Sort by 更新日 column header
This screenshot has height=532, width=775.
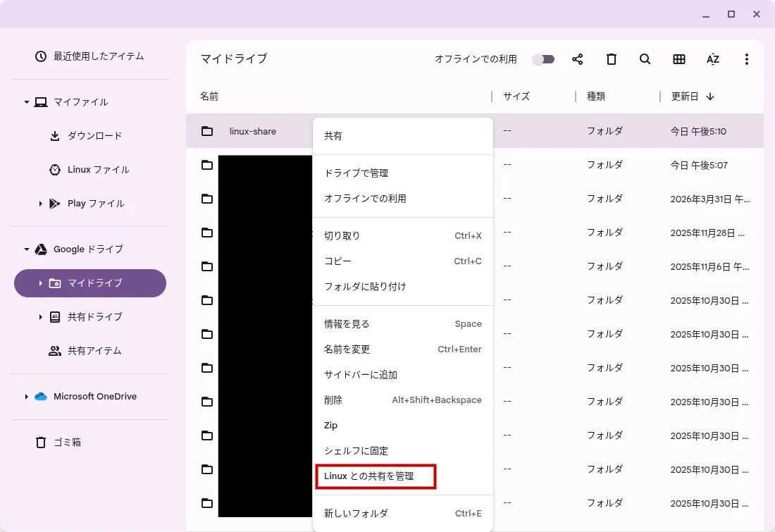tap(685, 97)
